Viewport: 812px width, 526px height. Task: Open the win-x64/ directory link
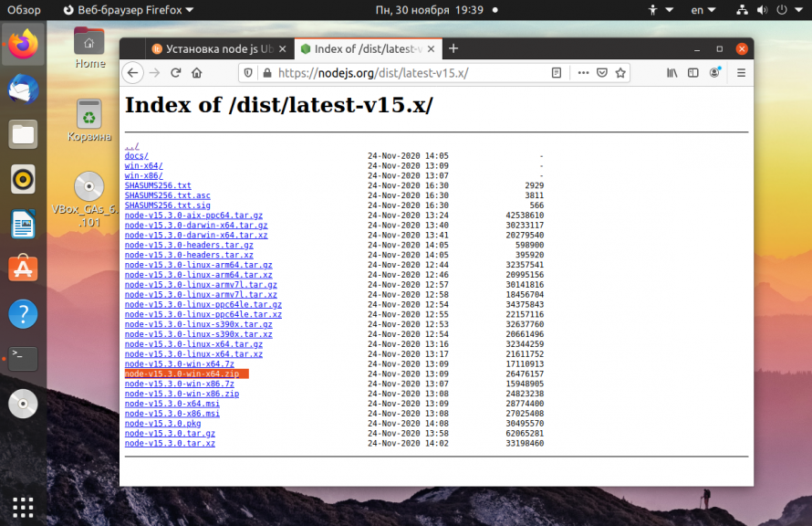[x=143, y=166]
